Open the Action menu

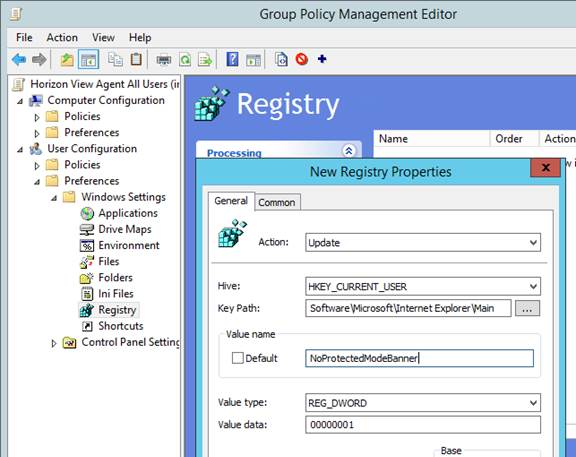coord(62,37)
